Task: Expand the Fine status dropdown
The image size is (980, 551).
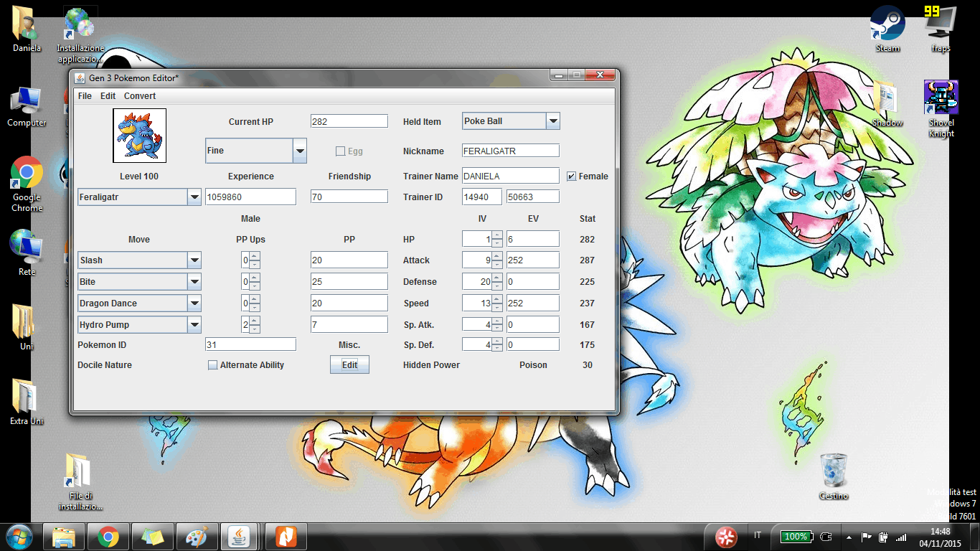Action: 300,151
